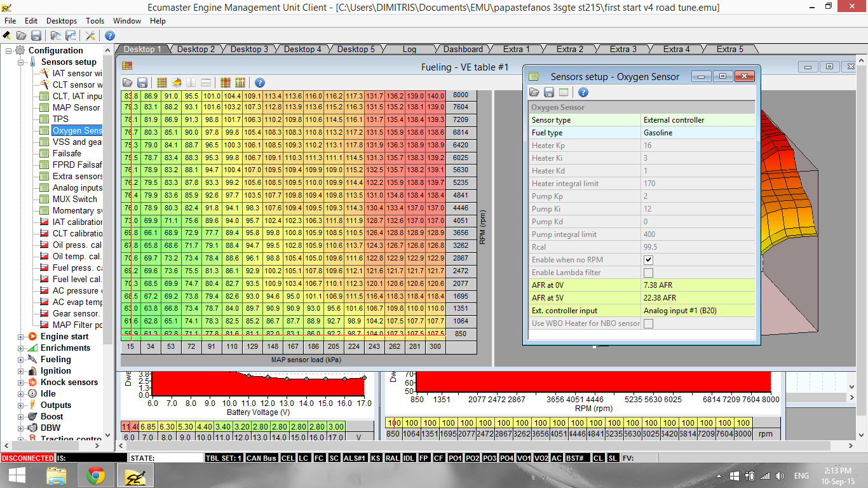Open help from VE table toolbar
868x488 pixels.
259,83
